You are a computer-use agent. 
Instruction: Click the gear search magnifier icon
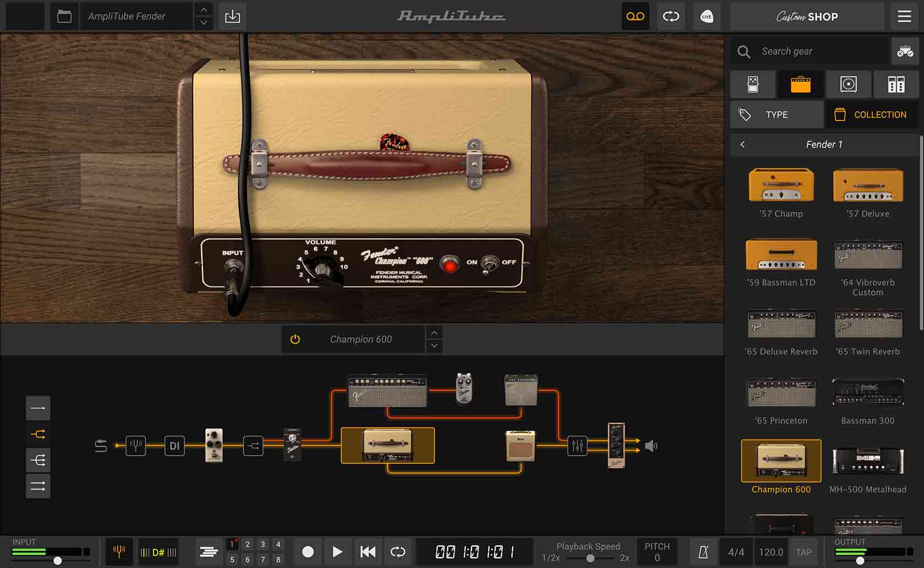coord(744,52)
